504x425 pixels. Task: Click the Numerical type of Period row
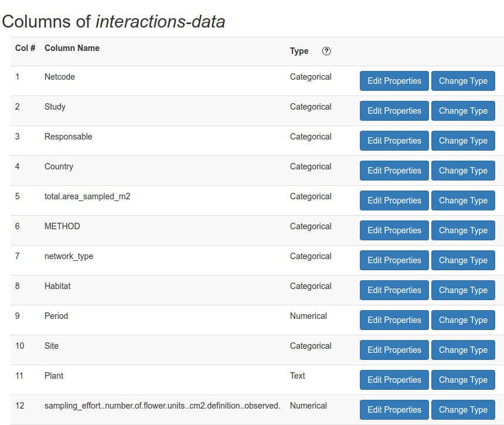tap(308, 316)
